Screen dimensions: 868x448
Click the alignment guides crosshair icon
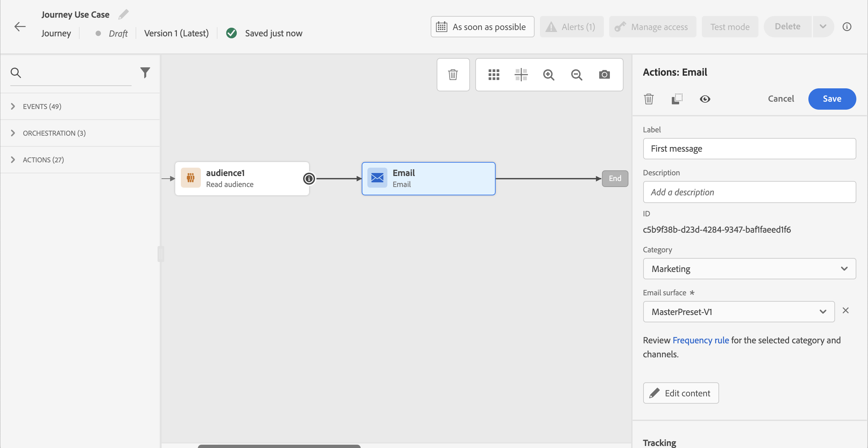521,74
